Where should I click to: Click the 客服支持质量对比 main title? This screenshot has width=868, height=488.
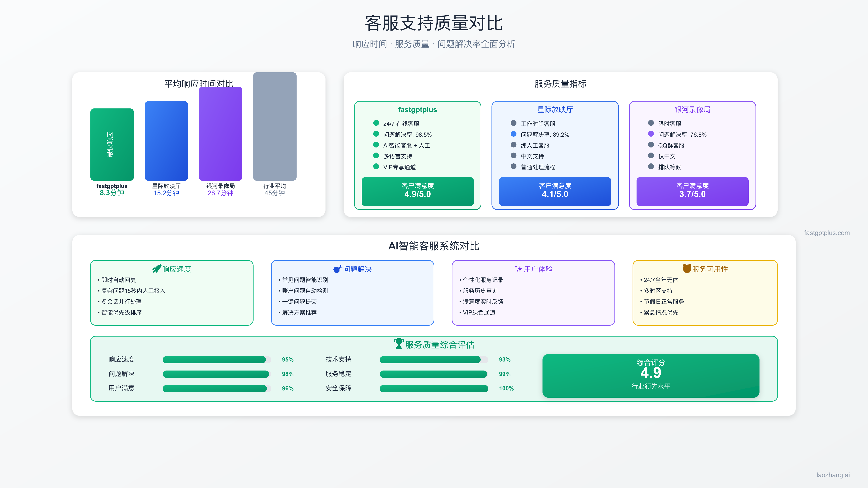pos(434,23)
